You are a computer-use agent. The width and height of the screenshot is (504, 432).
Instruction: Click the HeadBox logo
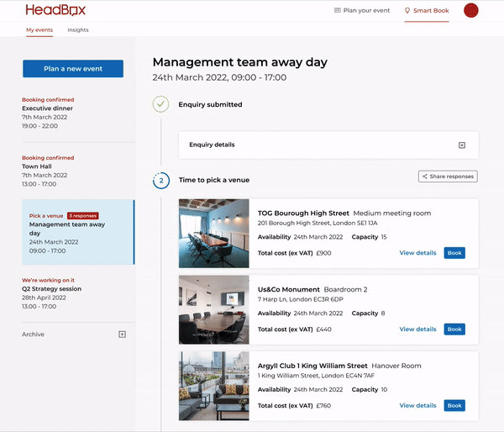[x=55, y=10]
